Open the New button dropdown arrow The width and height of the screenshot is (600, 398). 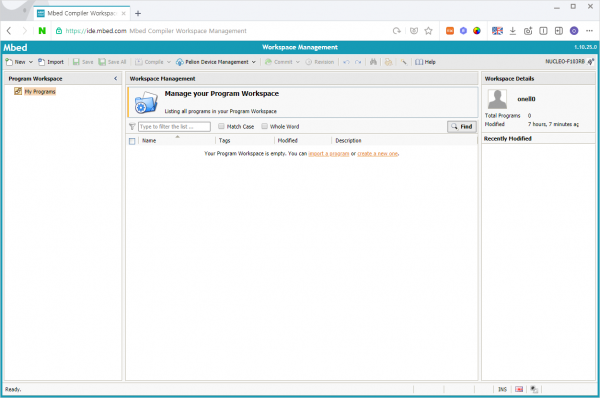(31, 62)
